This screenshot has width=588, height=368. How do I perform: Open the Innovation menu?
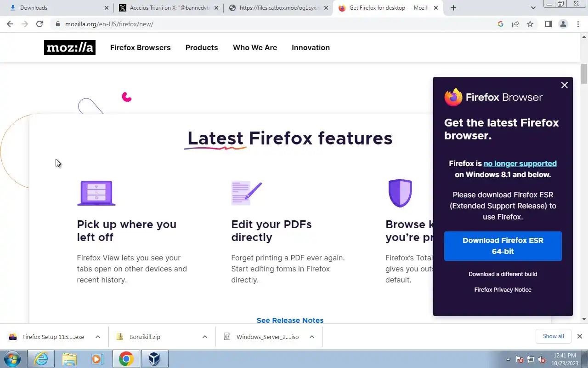pyautogui.click(x=311, y=47)
